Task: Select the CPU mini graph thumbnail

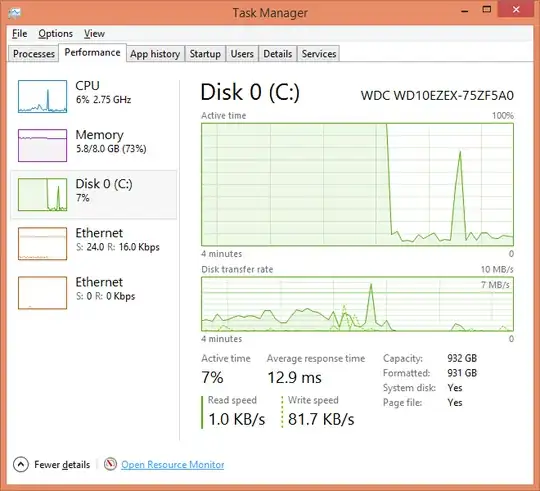Action: tap(42, 96)
